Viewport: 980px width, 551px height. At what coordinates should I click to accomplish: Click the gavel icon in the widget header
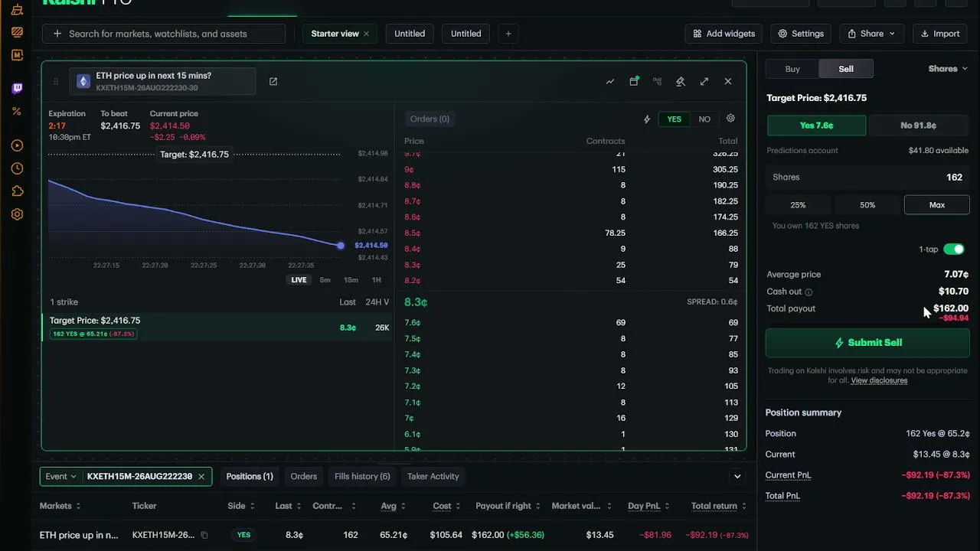point(681,81)
